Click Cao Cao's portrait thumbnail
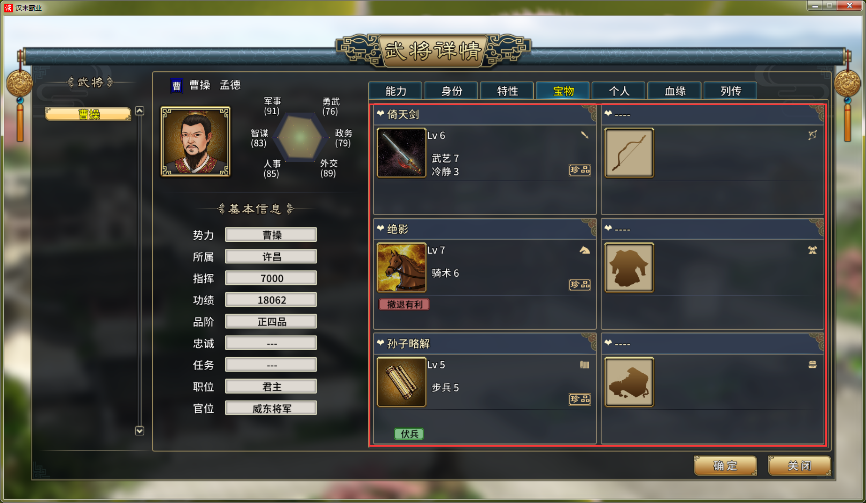The width and height of the screenshot is (866, 503). [x=196, y=142]
